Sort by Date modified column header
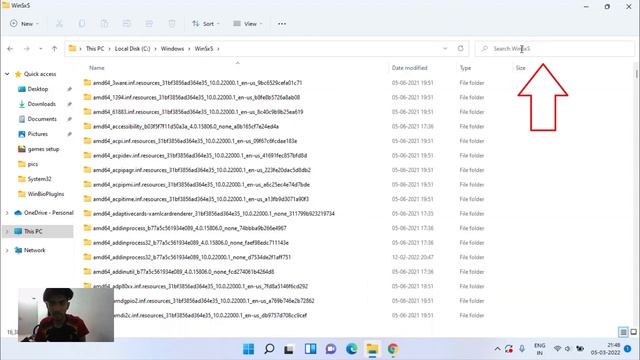This screenshot has height=360, width=640. pyautogui.click(x=409, y=68)
